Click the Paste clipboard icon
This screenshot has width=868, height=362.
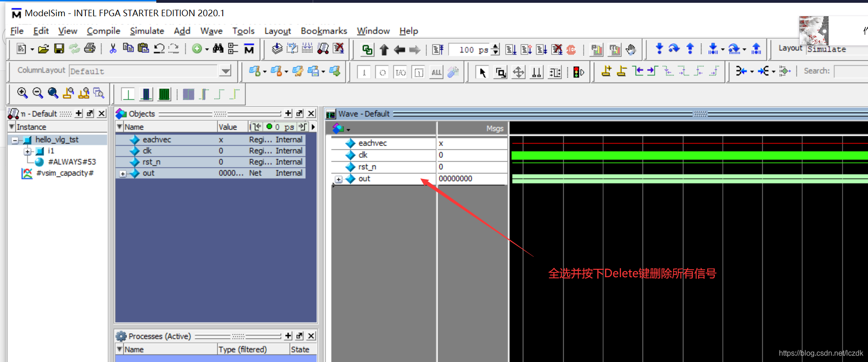143,48
